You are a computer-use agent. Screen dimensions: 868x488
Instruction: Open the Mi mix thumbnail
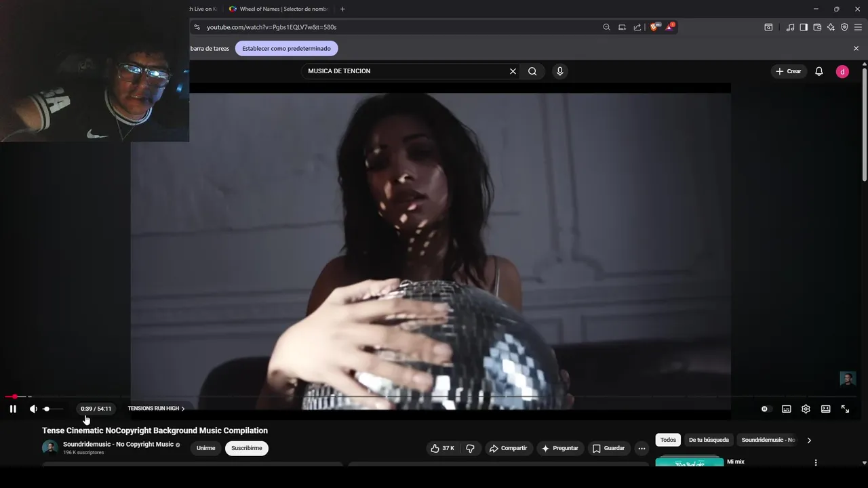click(x=690, y=461)
